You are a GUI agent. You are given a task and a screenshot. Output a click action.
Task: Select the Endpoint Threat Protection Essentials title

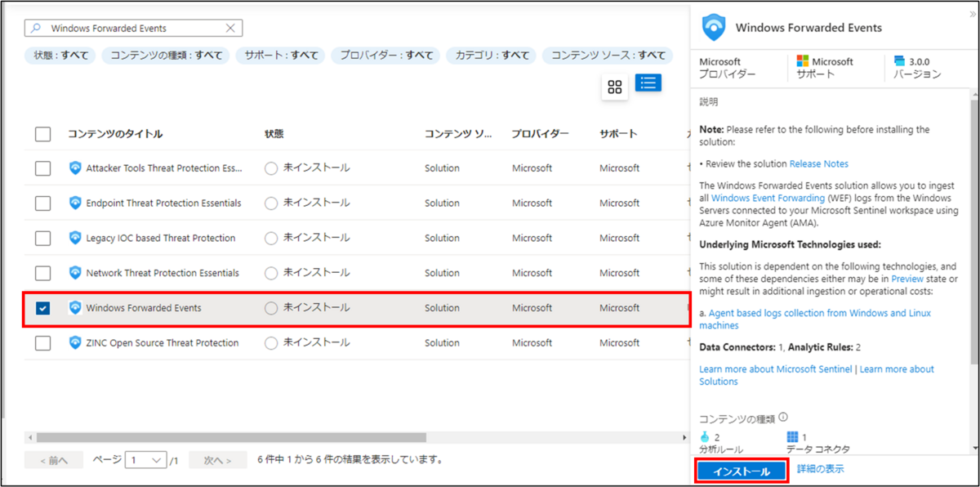163,203
